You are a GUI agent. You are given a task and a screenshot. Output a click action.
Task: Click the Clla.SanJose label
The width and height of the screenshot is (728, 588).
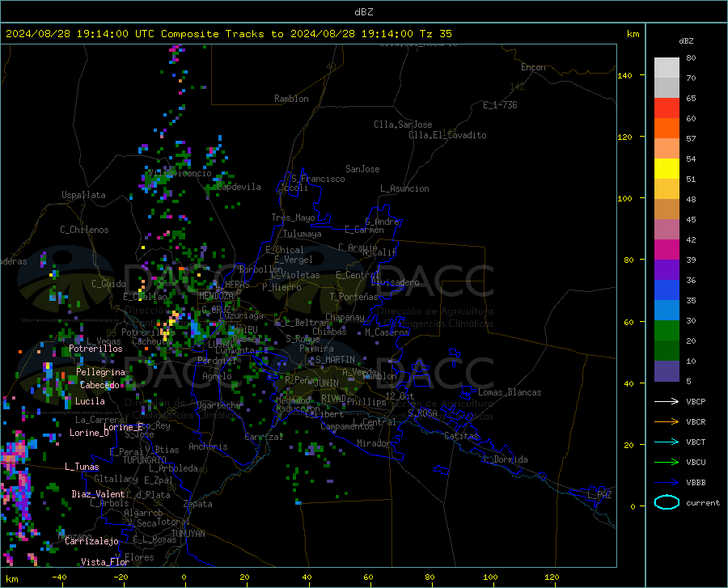pyautogui.click(x=403, y=125)
